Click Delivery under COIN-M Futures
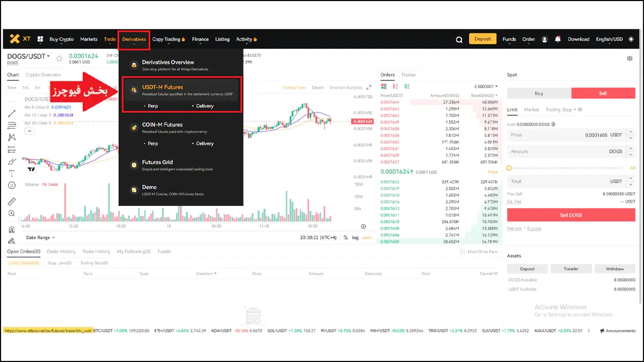The image size is (644, 362). tap(204, 143)
